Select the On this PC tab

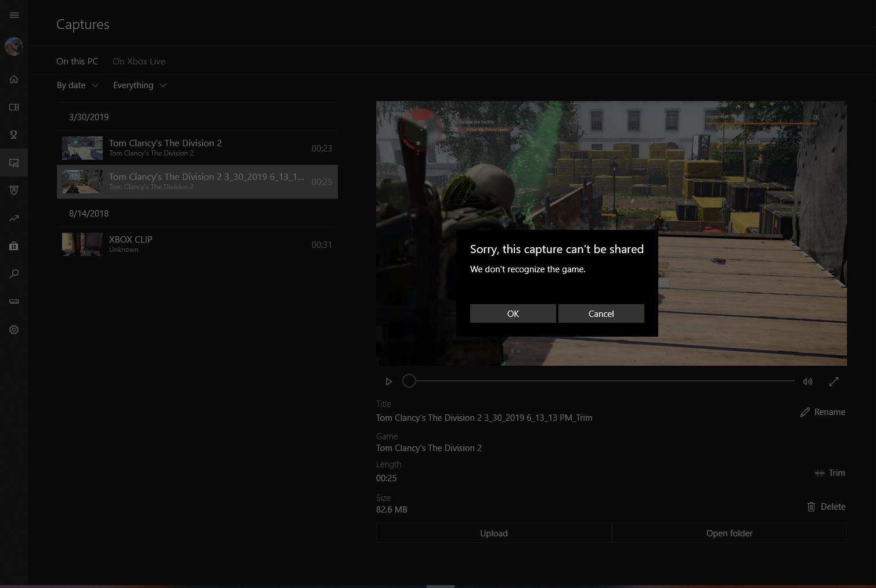tap(77, 61)
